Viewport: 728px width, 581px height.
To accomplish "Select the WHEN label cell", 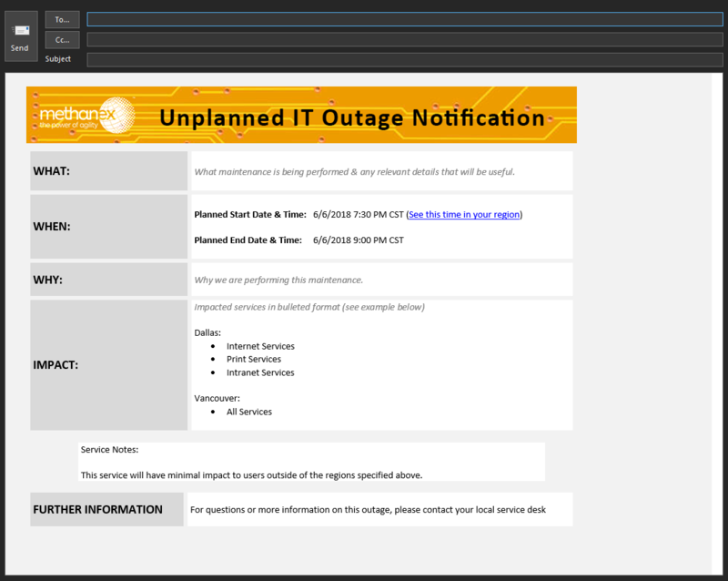I will pos(108,227).
